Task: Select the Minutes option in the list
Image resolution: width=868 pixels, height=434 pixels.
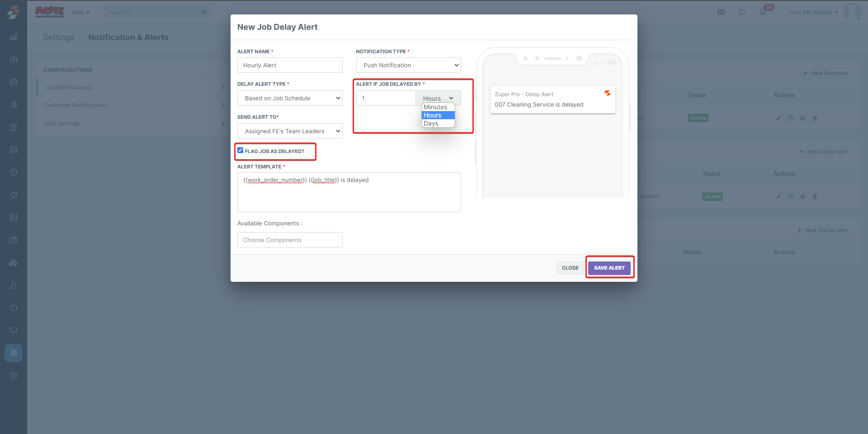Action: [438, 107]
